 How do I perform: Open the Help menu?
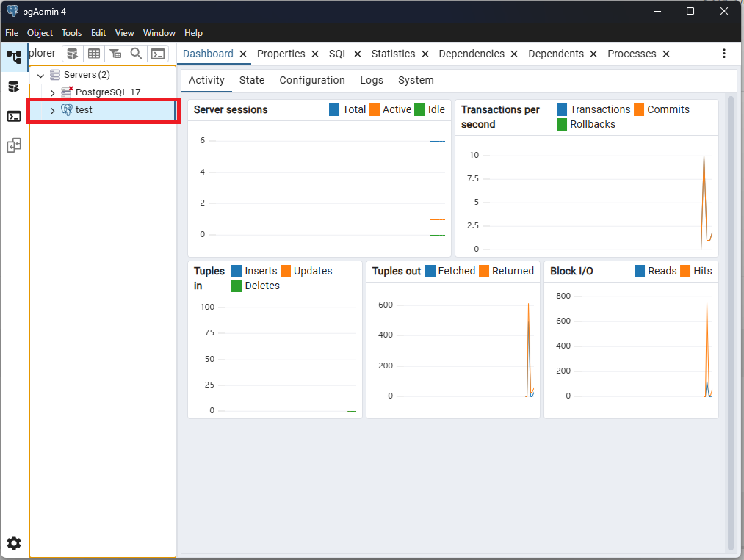click(193, 33)
